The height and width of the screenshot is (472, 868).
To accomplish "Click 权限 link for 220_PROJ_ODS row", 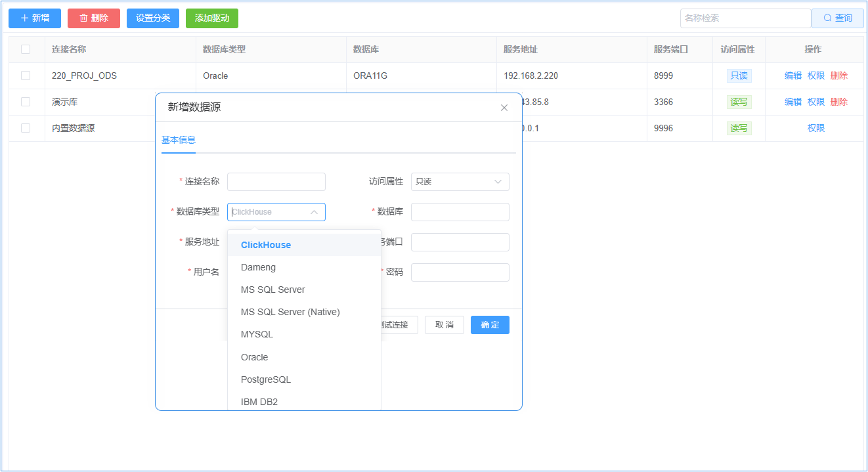I will coord(816,75).
